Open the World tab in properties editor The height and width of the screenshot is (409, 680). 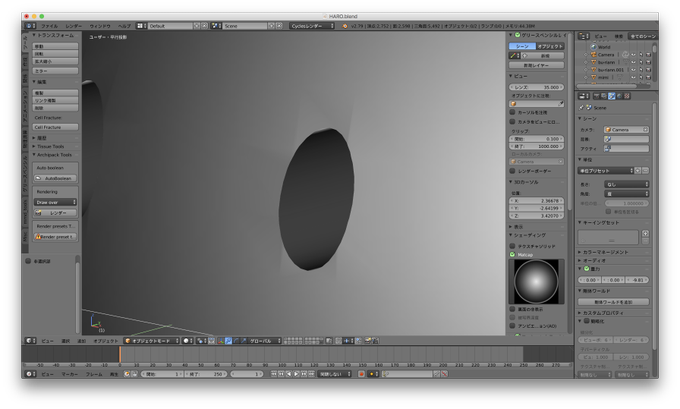[619, 96]
